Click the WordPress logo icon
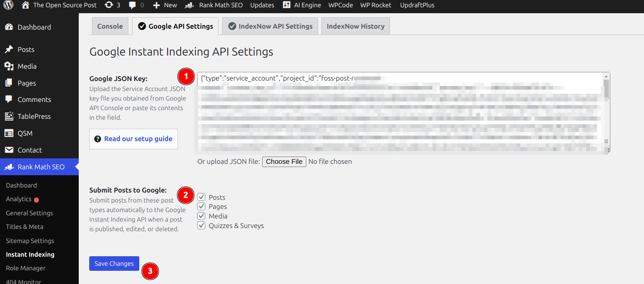The image size is (644, 284). pos(9,5)
